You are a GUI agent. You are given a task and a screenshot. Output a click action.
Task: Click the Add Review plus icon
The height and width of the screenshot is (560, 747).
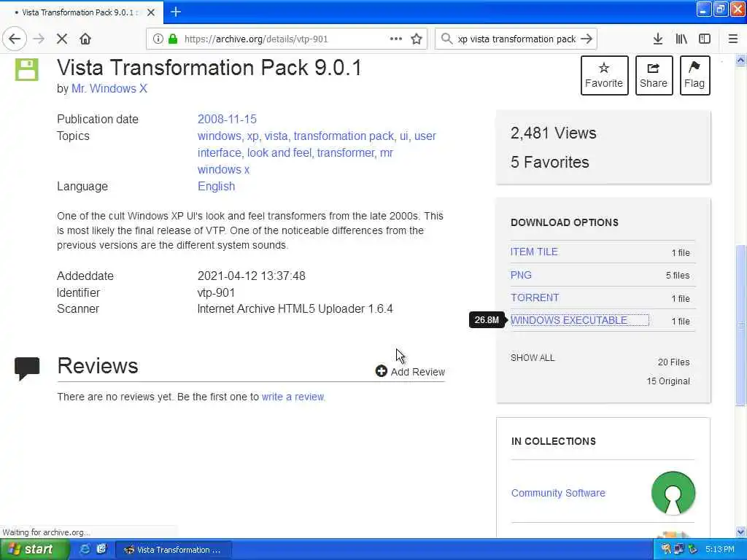(x=381, y=371)
